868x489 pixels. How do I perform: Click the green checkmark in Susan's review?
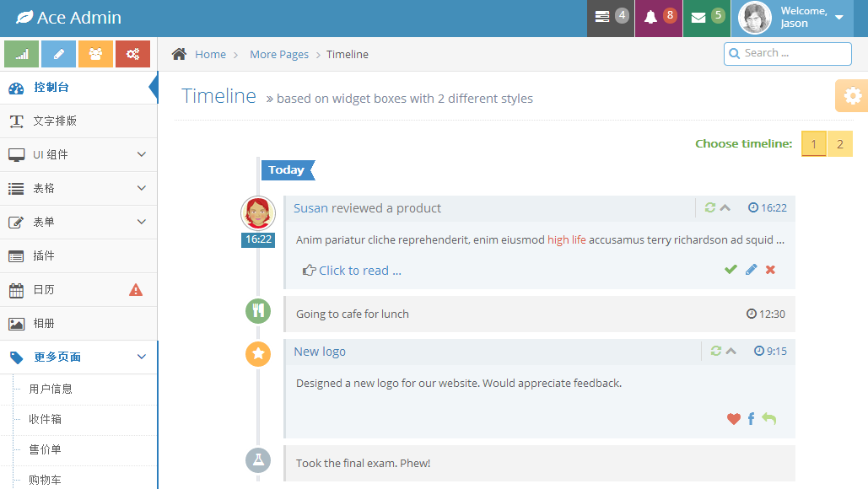coord(731,270)
